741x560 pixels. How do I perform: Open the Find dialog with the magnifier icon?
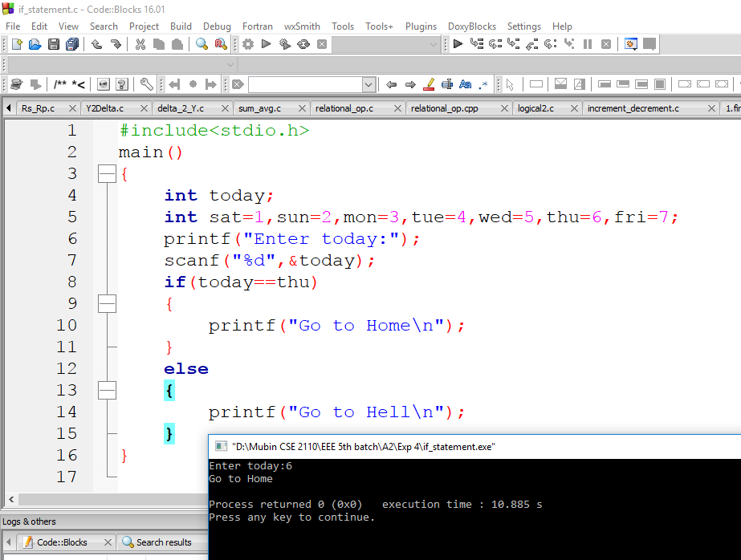tap(202, 45)
